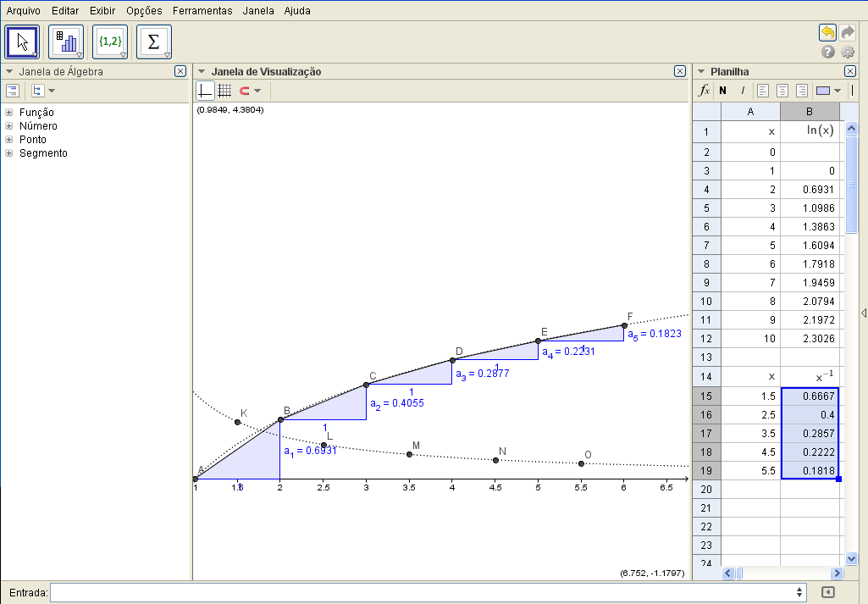The height and width of the screenshot is (604, 868).
Task: Open the Ferramentas menu
Action: [x=202, y=11]
